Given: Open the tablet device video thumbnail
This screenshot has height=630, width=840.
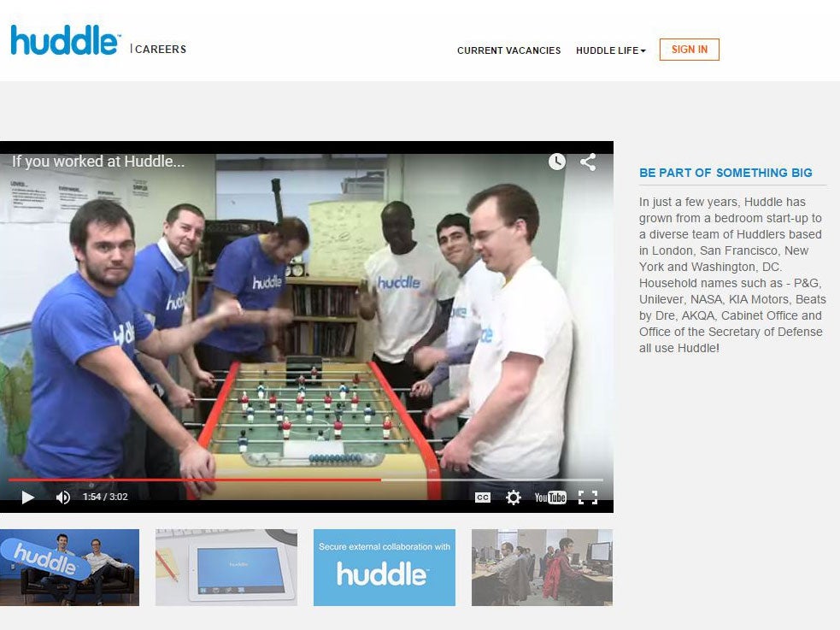Looking at the screenshot, I should (x=226, y=568).
